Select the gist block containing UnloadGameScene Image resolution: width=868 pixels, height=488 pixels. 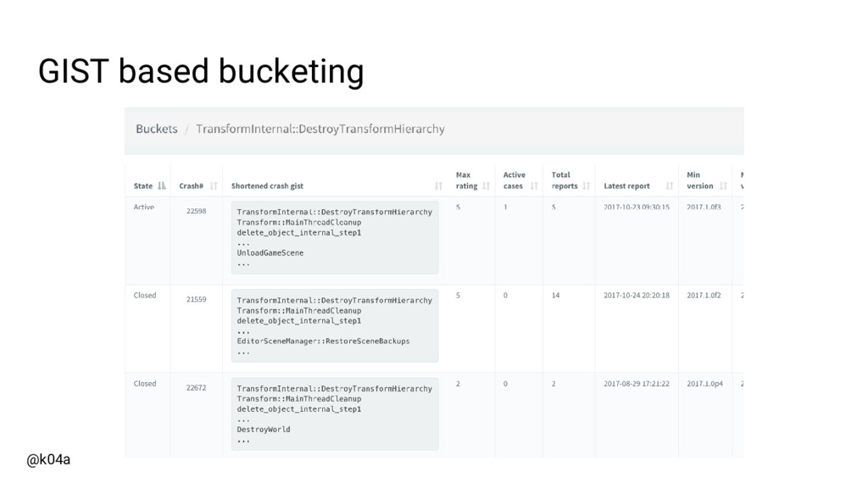coord(335,237)
